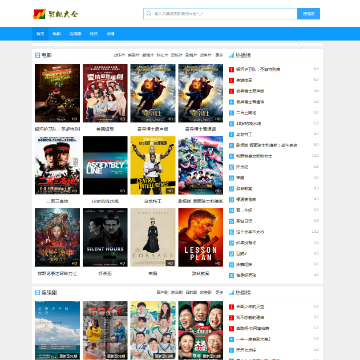Screen dimensions: 360x360
Task: Open the Assembly Line movie poster
Action: pyautogui.click(x=105, y=165)
